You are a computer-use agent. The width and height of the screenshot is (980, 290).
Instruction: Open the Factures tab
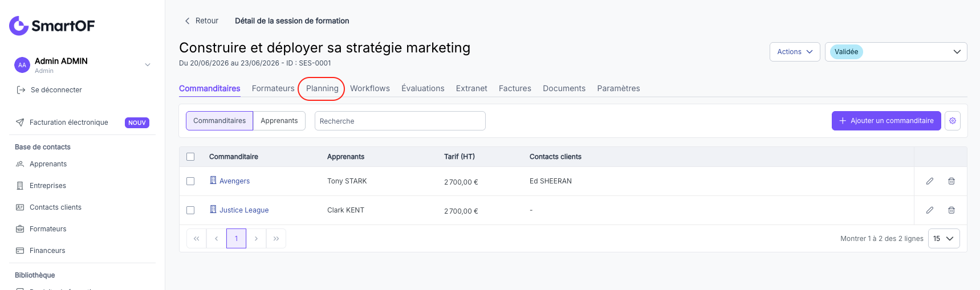click(515, 88)
